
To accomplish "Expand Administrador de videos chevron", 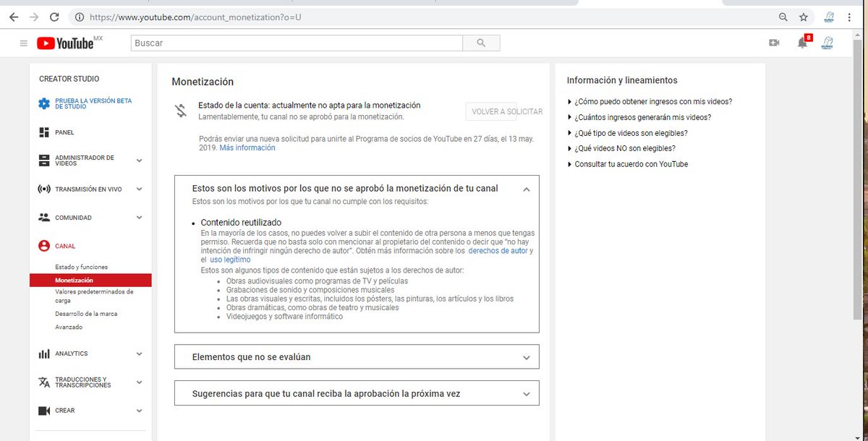I will [140, 160].
